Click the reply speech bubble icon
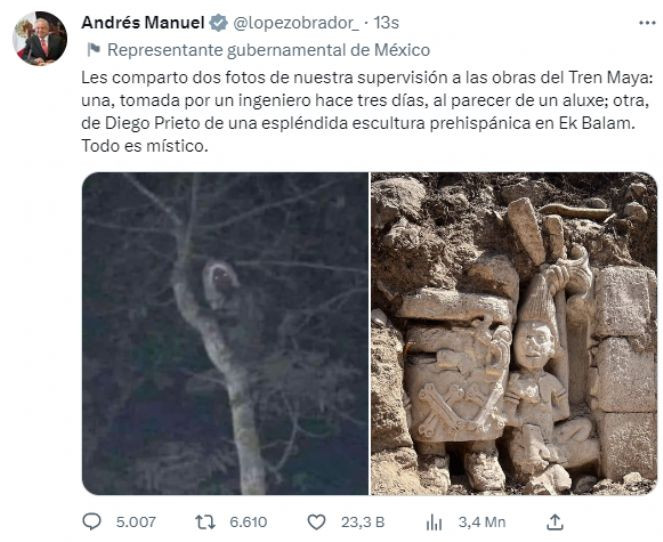 click(91, 521)
